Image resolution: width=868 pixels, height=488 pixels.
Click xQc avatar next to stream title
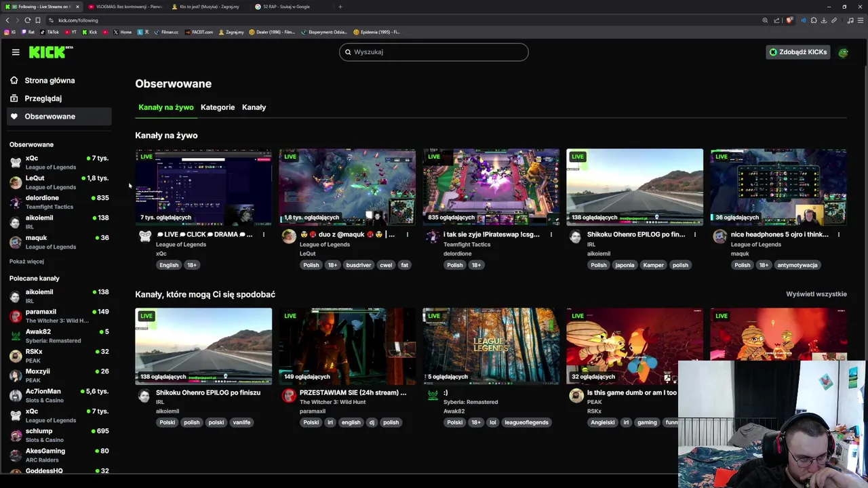pyautogui.click(x=145, y=236)
